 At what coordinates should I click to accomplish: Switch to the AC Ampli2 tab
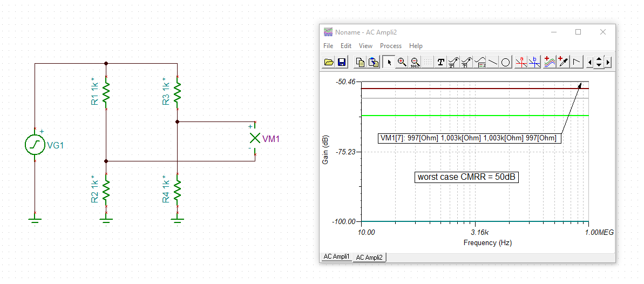(369, 258)
